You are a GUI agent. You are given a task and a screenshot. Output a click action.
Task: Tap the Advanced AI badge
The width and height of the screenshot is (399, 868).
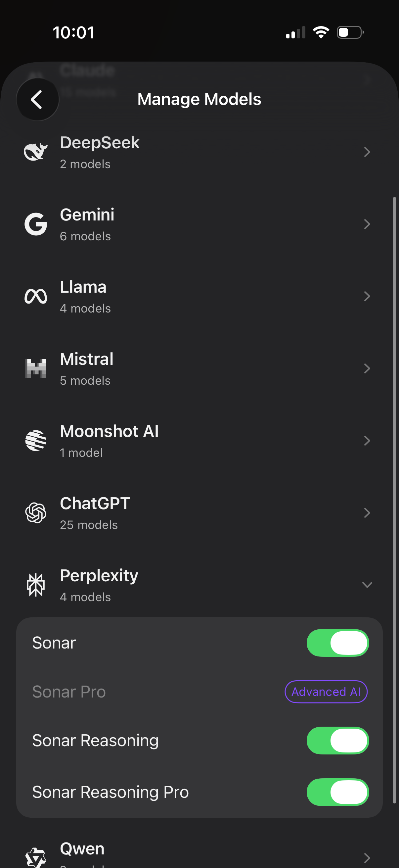326,692
